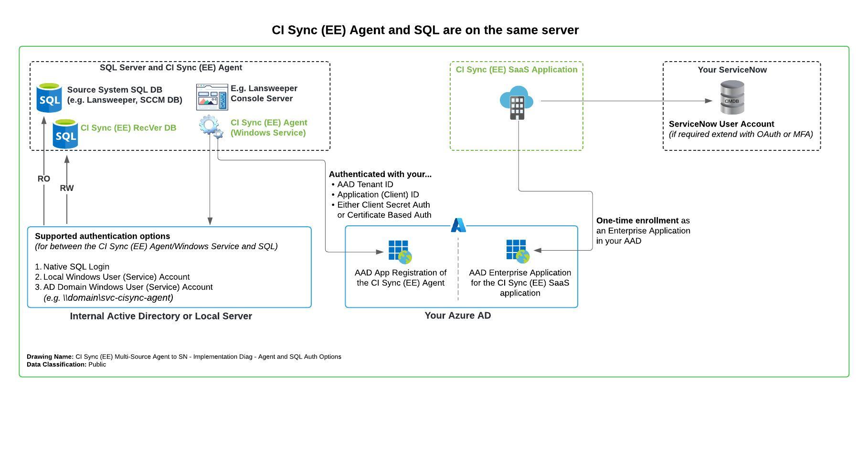Screen dimensions: 868x474
Task: Click the Azure logo atop Your Azure AD box
Action: (x=458, y=225)
